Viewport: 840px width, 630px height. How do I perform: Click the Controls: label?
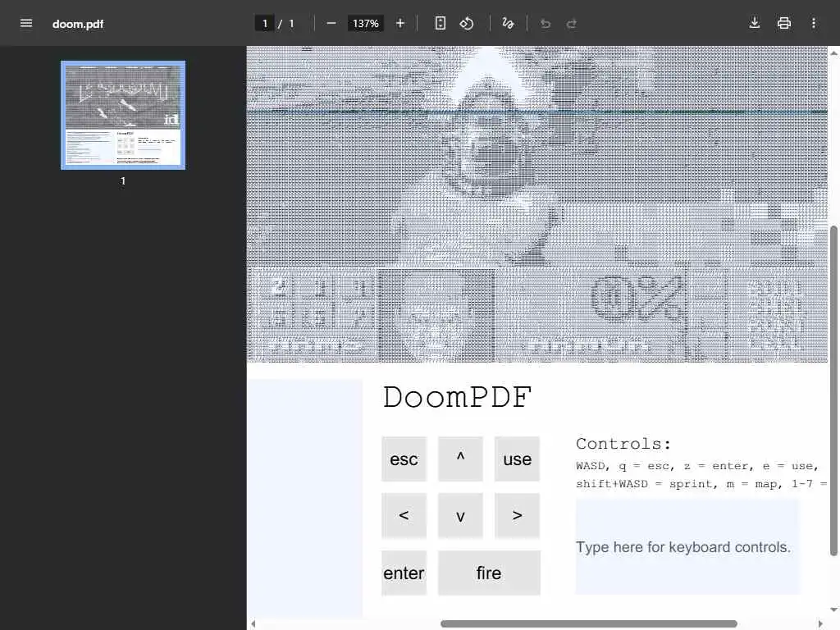[623, 444]
